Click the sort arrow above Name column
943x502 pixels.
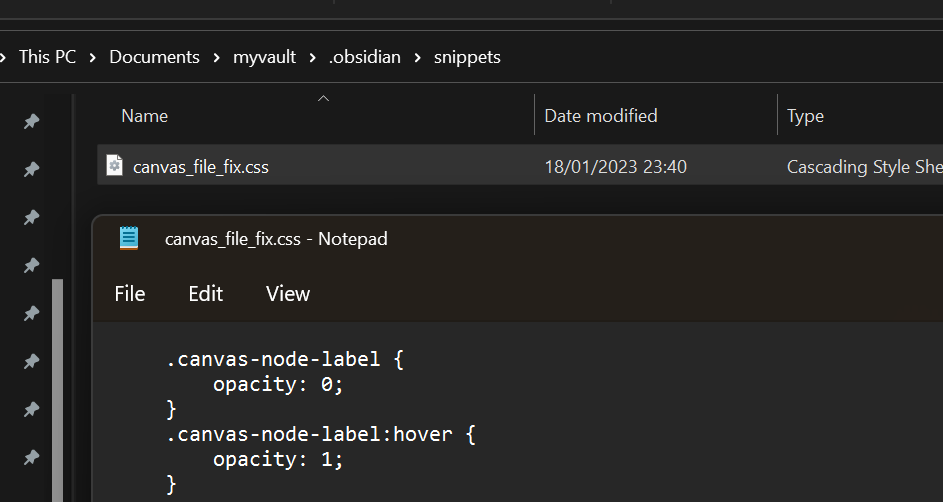pos(322,98)
